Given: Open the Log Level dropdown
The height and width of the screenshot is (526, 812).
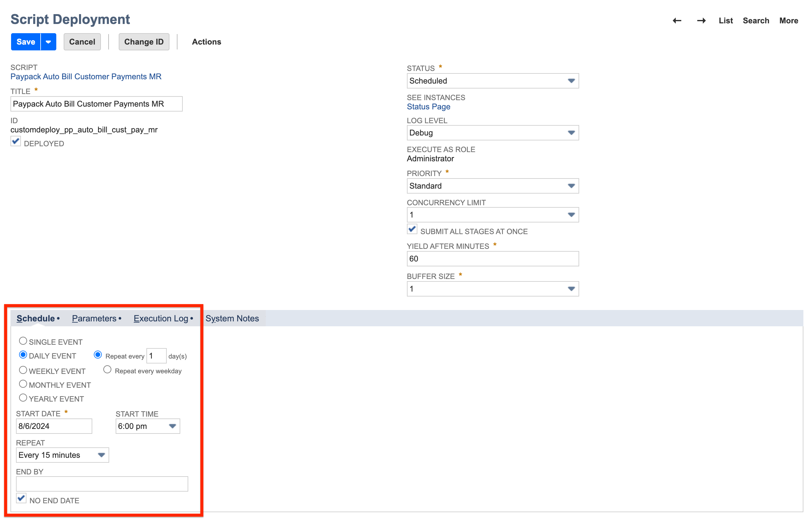Looking at the screenshot, I should coord(571,133).
